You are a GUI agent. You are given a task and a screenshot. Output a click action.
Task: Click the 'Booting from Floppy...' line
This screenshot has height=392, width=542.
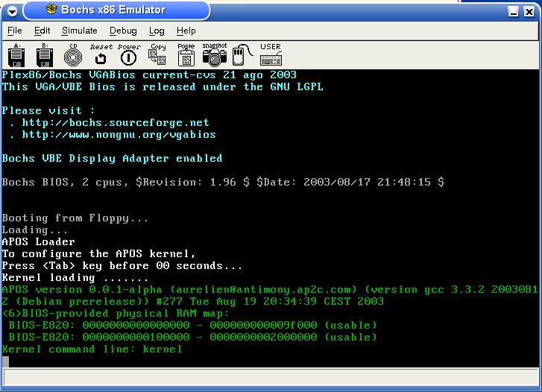click(x=75, y=218)
